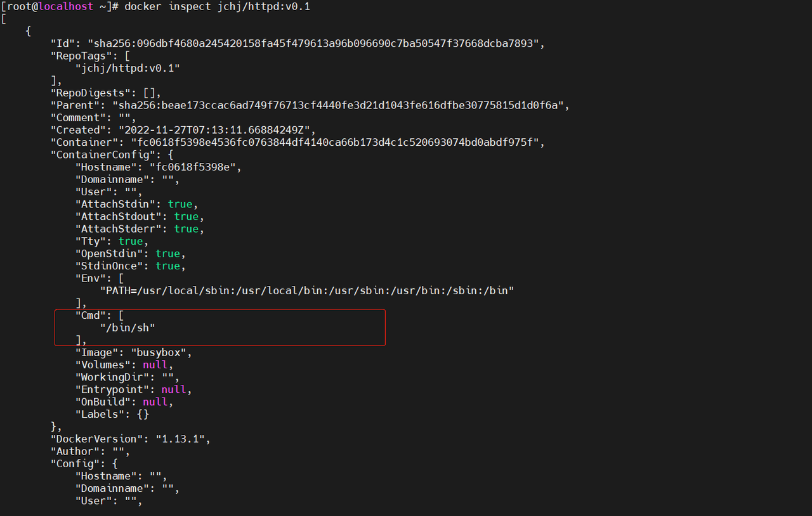Click the /bin/sh Cmd entry
Screen dimensions: 812x516
pyautogui.click(x=128, y=328)
